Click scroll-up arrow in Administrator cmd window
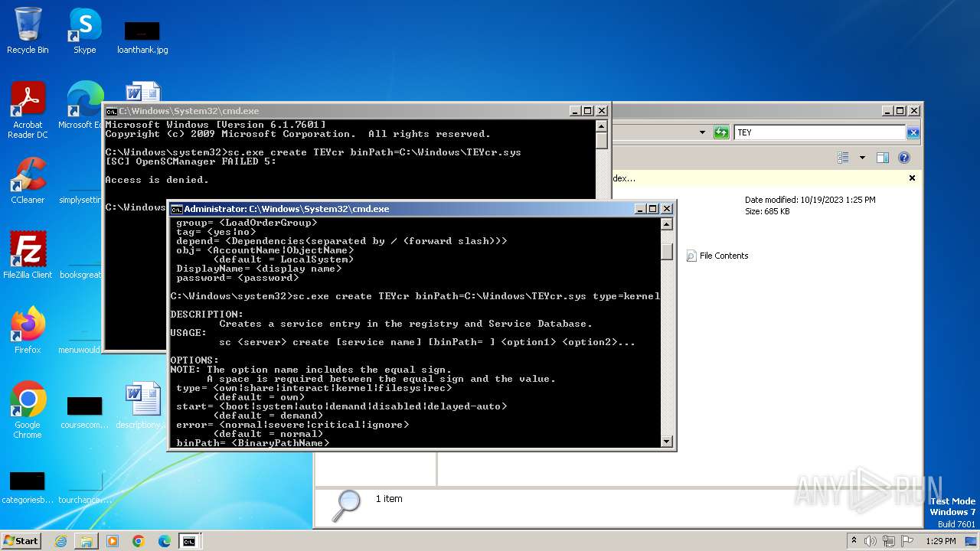 coord(666,224)
